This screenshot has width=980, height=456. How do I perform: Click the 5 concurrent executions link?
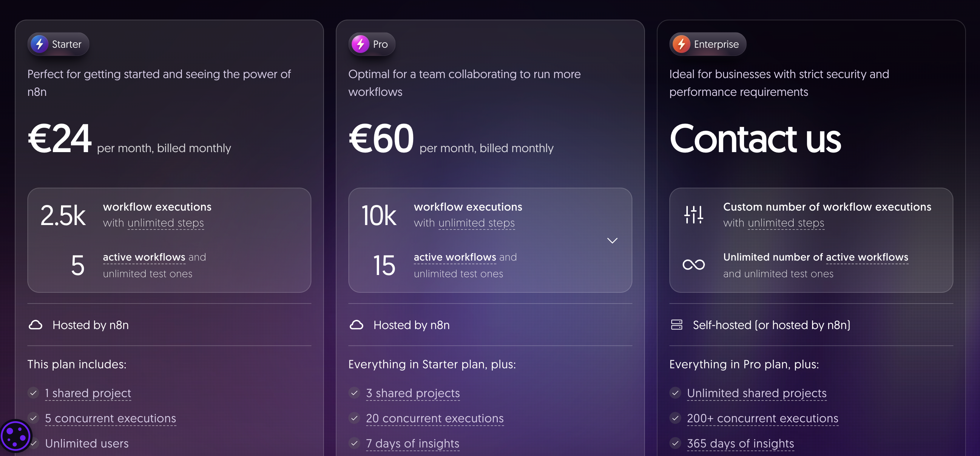click(x=110, y=418)
